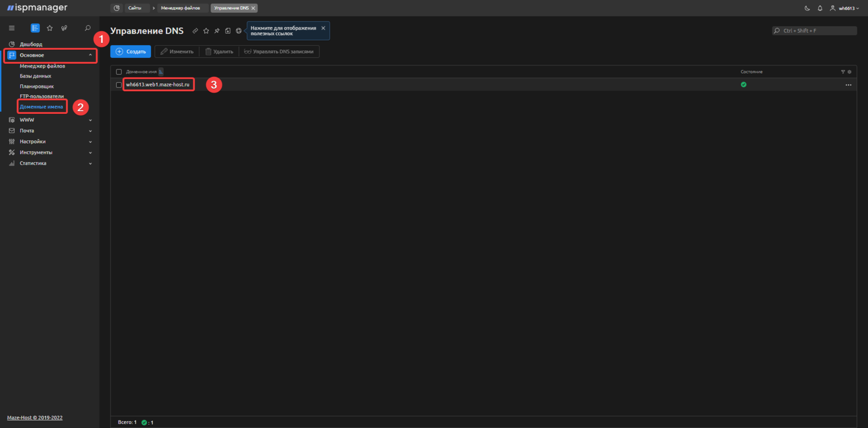868x428 pixels.
Task: Check the box for wh6613.web1.maze-host.ru
Action: point(119,85)
